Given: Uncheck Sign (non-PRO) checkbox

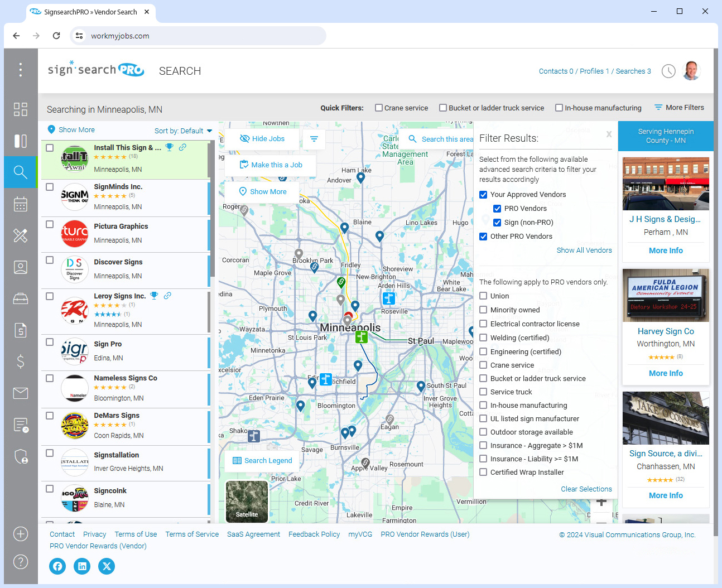Looking at the screenshot, I should tap(497, 223).
